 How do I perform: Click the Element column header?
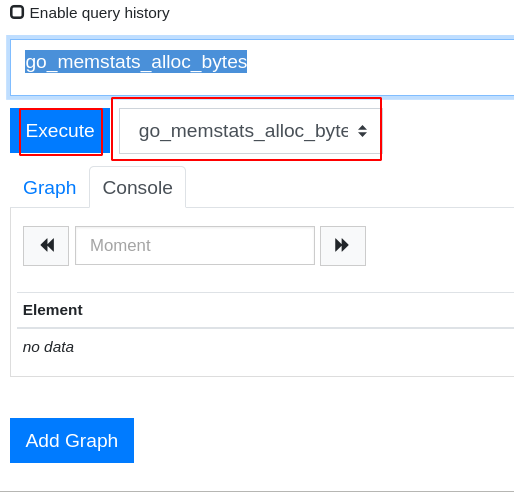click(x=53, y=310)
